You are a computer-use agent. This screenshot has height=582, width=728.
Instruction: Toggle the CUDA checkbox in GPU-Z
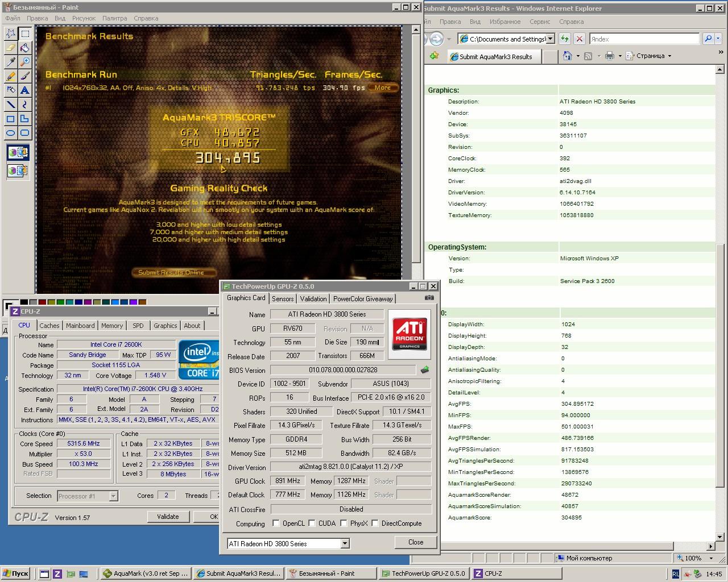(x=312, y=523)
